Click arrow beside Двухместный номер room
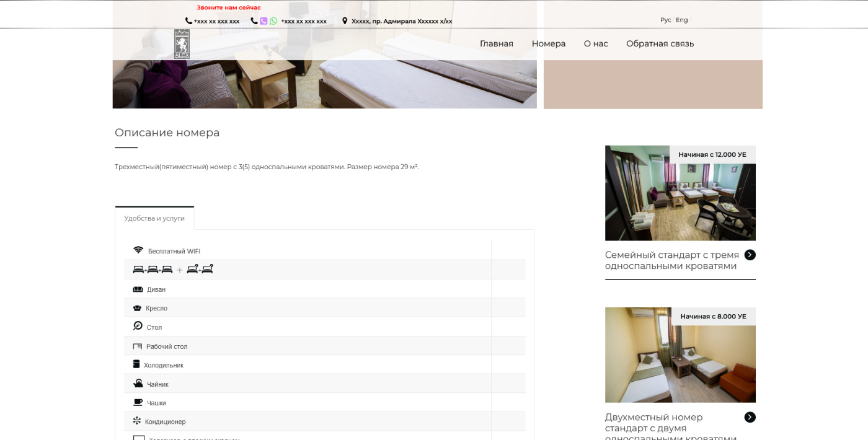Screen dimensions: 868x440 coord(750,417)
